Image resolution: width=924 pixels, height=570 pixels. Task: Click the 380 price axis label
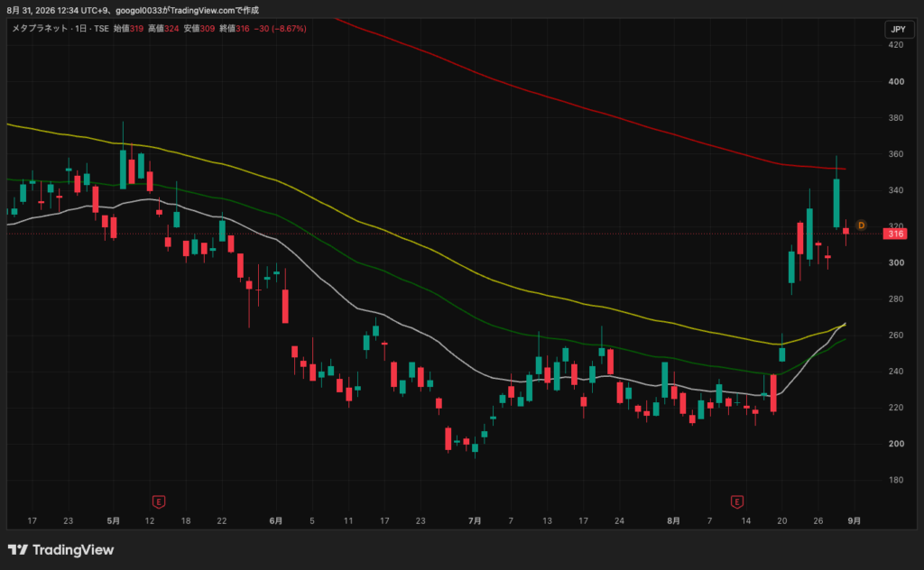896,118
